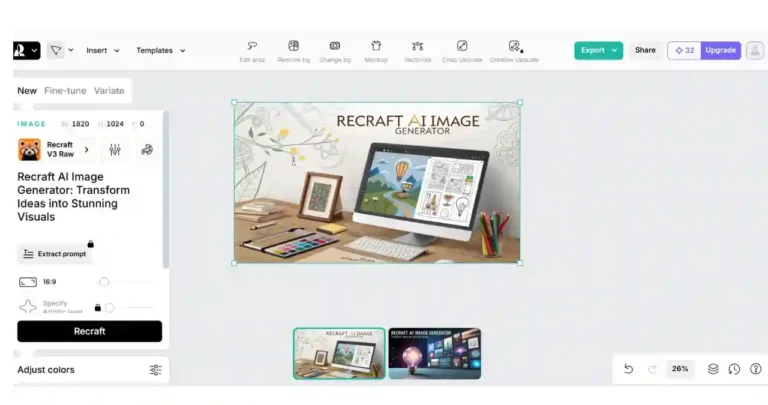This screenshot has width=768, height=405.
Task: Click the main canvas image
Action: [377, 183]
